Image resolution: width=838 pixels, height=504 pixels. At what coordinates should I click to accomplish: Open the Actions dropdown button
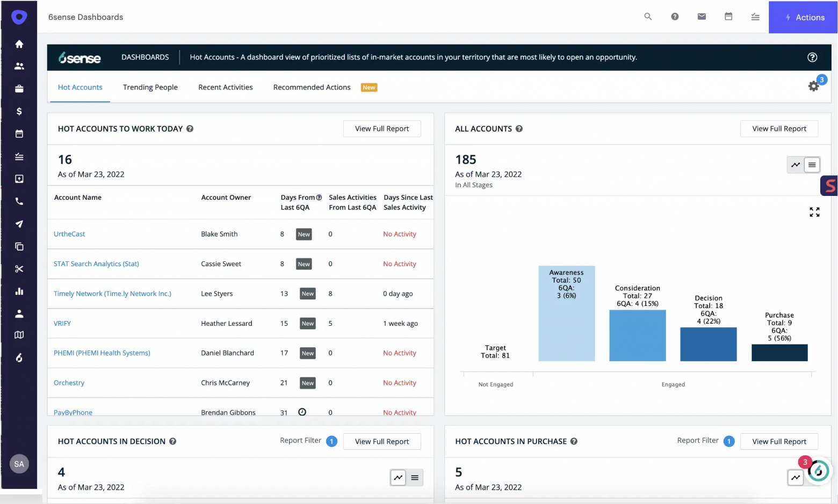tap(804, 17)
